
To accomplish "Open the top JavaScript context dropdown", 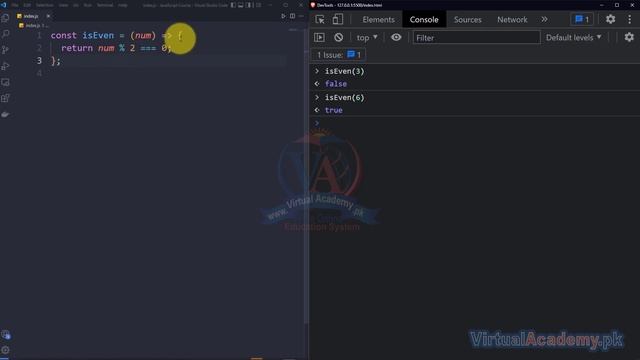I will coord(367,38).
